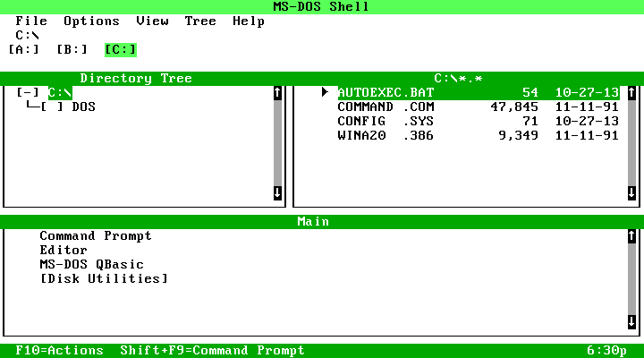
Task: Select the AUTOEXEC.BAT file
Action: pyautogui.click(x=479, y=92)
